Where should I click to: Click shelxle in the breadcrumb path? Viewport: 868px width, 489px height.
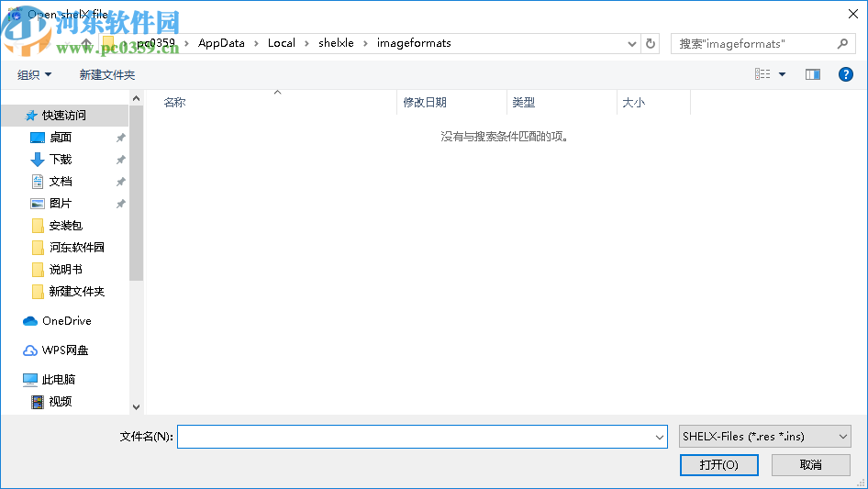pyautogui.click(x=336, y=43)
